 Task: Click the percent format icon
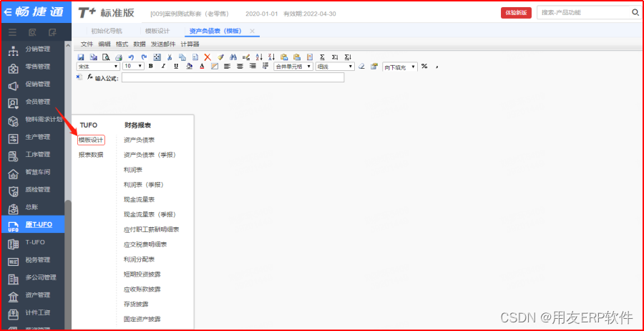[424, 66]
